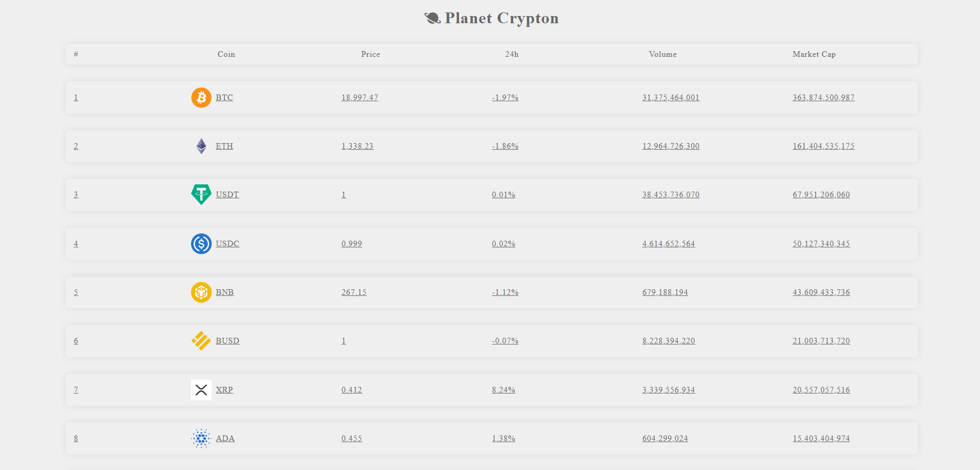The height and width of the screenshot is (470, 980).
Task: Click BNB volume 679,188,194
Action: pyautogui.click(x=665, y=292)
